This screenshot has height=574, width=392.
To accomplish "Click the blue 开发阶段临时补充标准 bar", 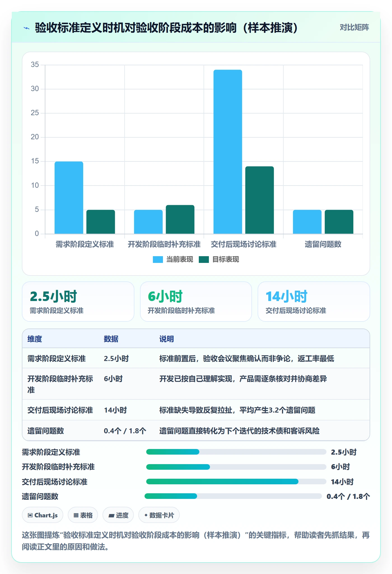I will click(148, 222).
